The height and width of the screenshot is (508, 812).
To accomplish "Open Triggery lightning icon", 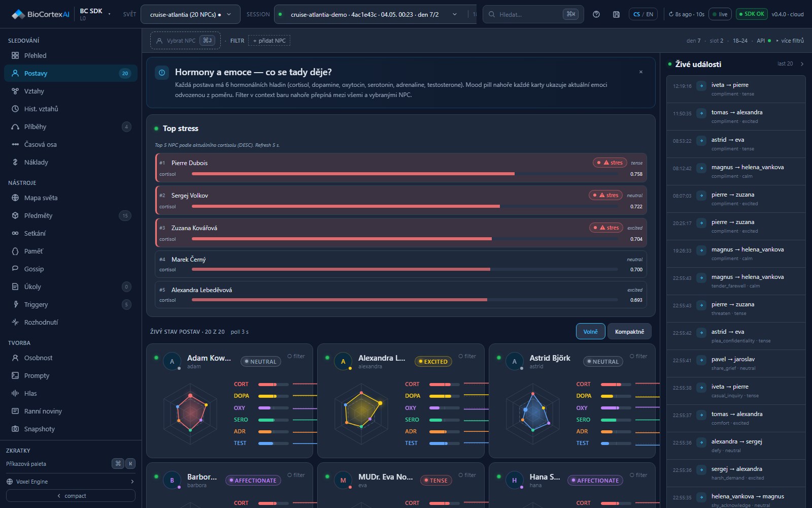I will (15, 304).
